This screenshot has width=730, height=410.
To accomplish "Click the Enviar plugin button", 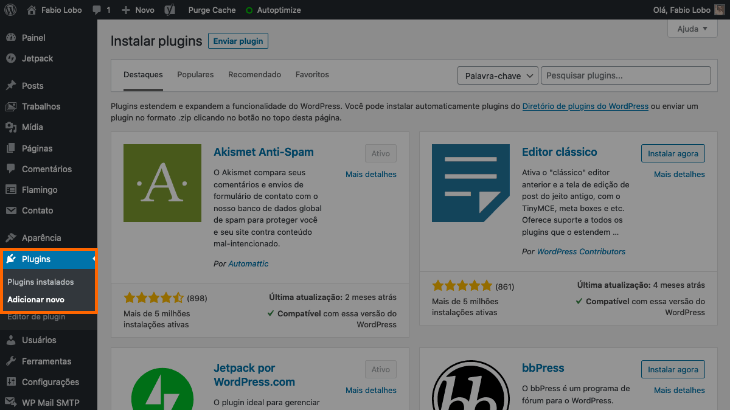I will pos(238,41).
